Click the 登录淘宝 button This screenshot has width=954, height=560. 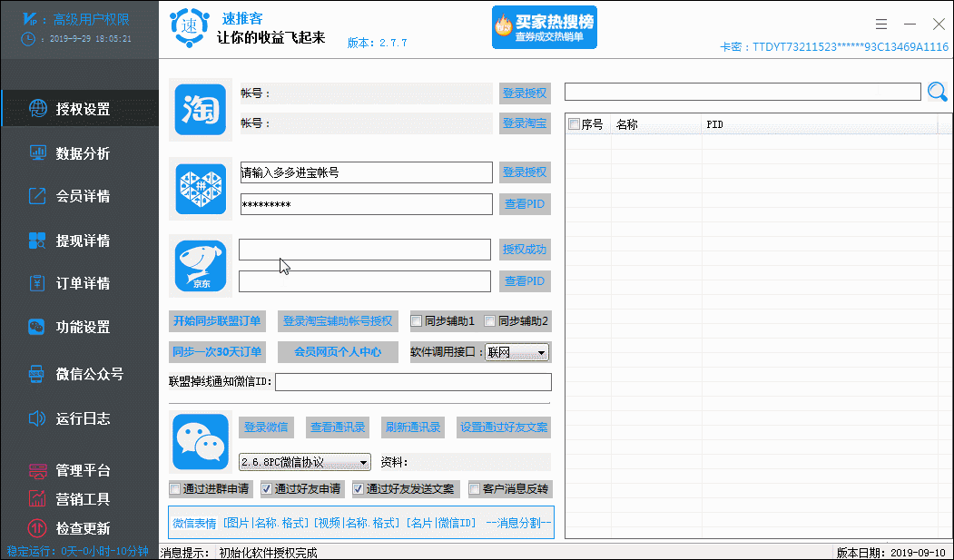click(525, 123)
